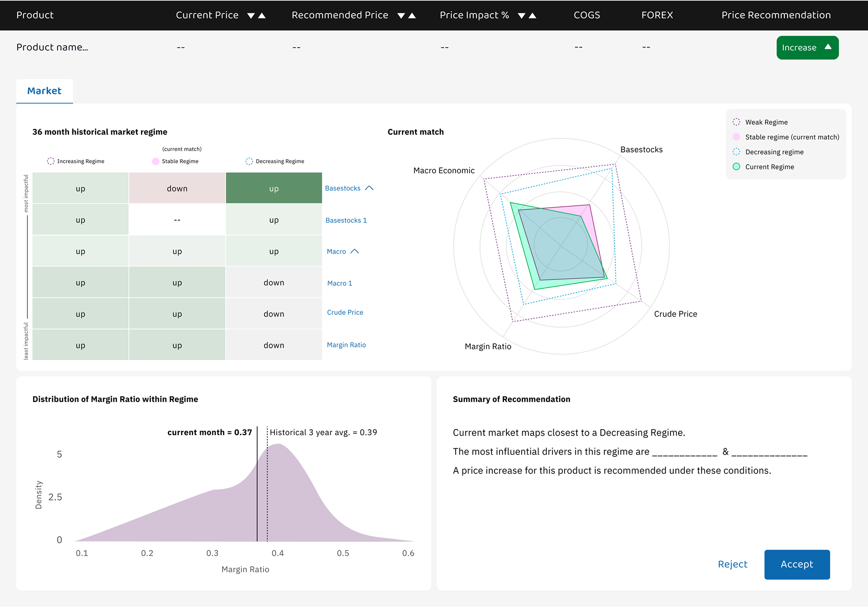The height and width of the screenshot is (607, 868).
Task: Sort Price Impact % ascending arrow
Action: click(x=533, y=15)
